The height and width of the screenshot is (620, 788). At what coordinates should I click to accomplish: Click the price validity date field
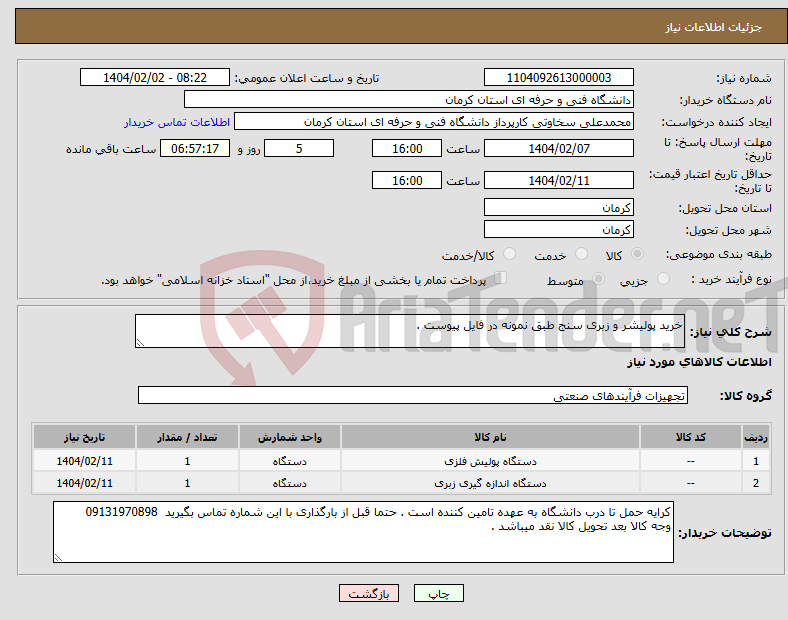pos(559,180)
